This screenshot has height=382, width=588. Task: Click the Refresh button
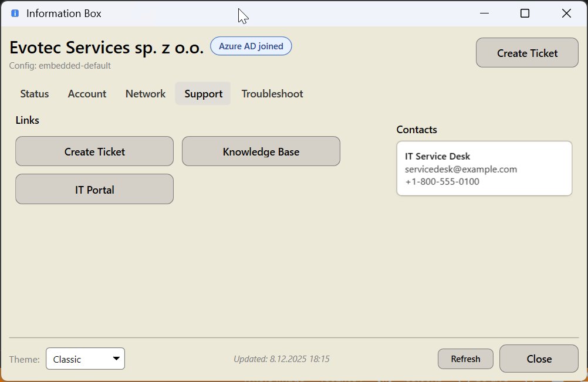465,359
